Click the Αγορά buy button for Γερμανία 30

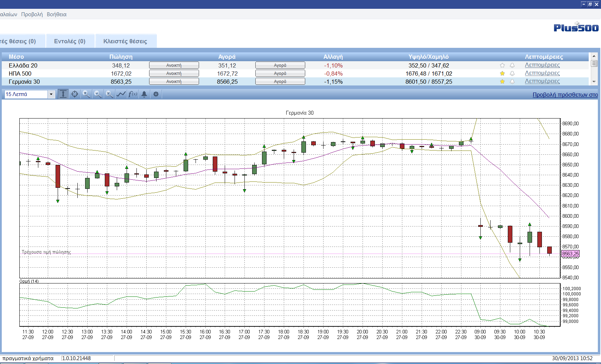(280, 82)
